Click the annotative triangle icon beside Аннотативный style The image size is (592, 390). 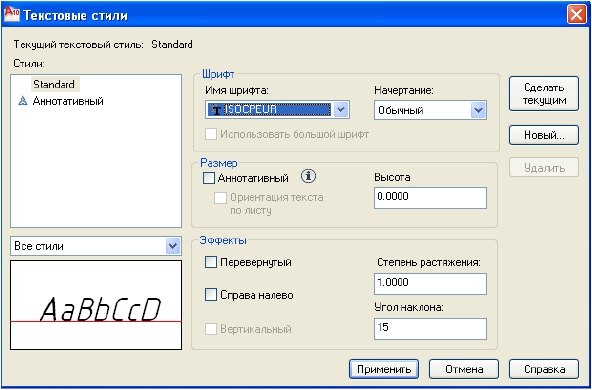(x=23, y=101)
